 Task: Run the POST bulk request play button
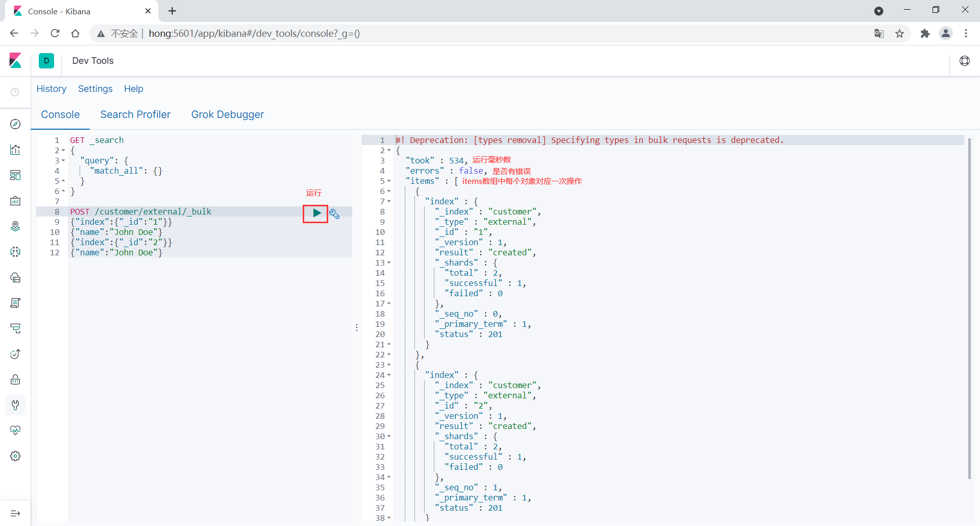(x=316, y=213)
